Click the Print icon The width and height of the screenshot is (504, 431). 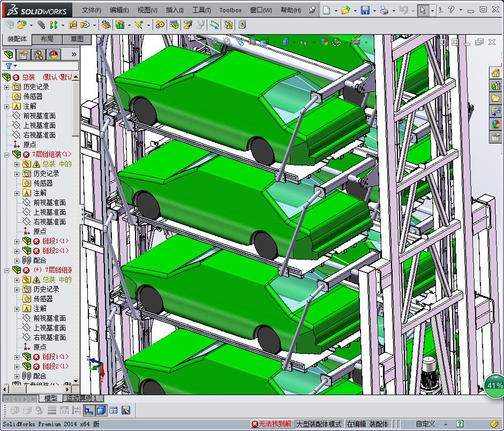pyautogui.click(x=383, y=10)
